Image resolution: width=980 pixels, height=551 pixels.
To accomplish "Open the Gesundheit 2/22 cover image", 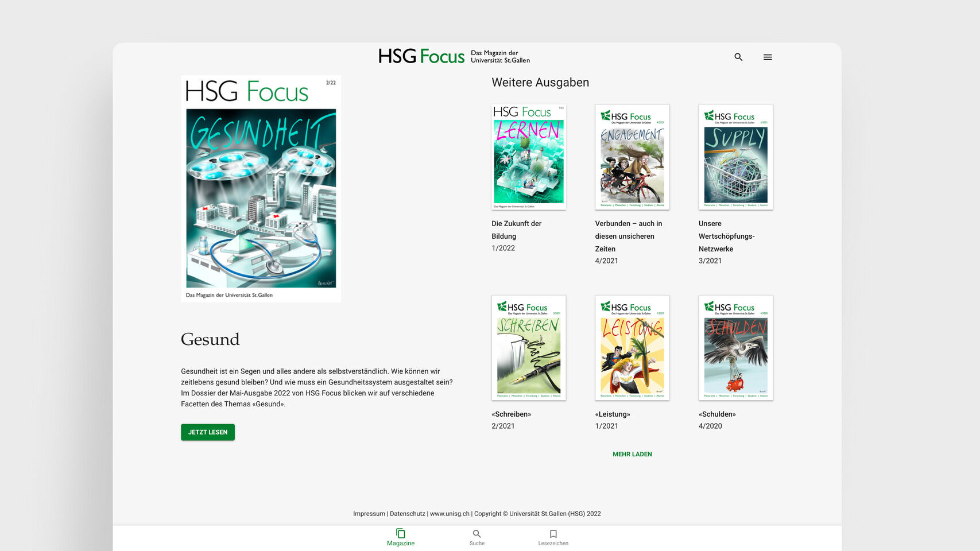I will pos(261,188).
